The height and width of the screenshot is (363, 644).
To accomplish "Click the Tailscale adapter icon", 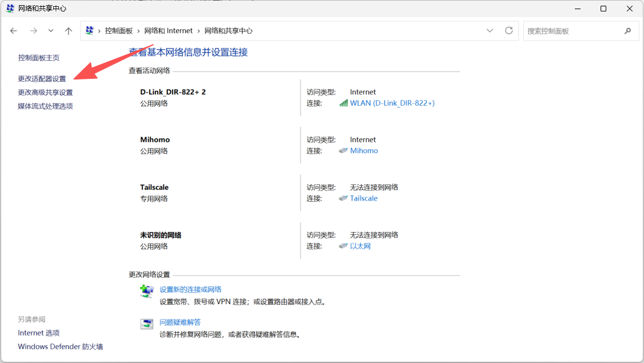I will point(343,198).
